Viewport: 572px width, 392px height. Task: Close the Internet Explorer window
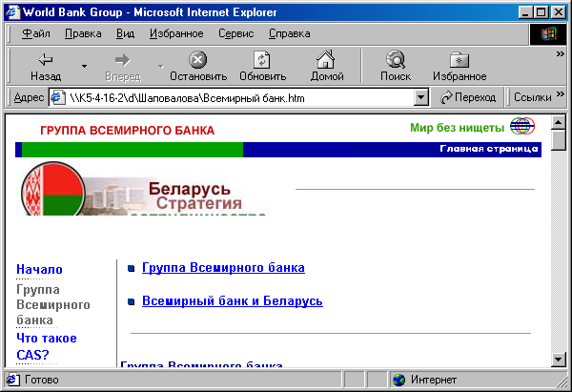(558, 12)
